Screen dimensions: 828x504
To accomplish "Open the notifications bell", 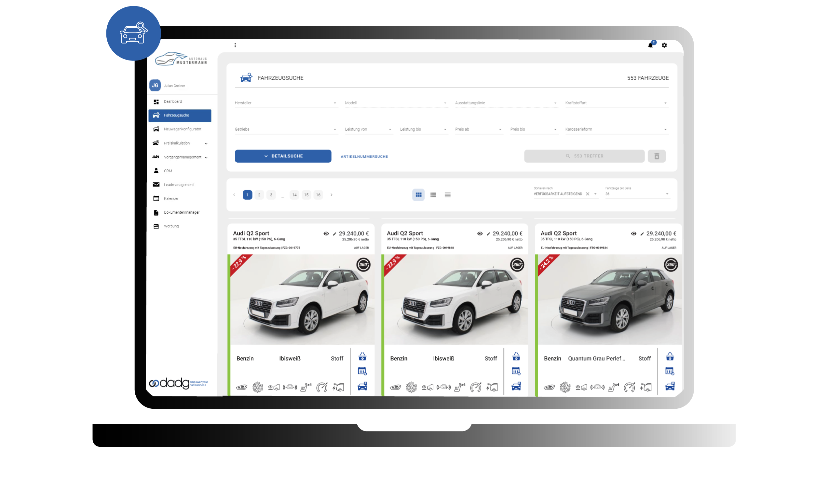I will click(650, 45).
